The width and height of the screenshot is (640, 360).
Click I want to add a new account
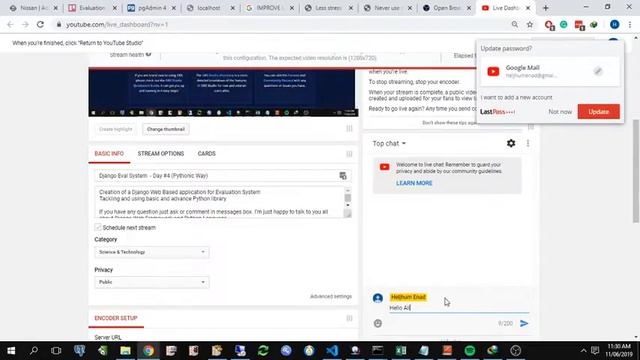point(516,97)
